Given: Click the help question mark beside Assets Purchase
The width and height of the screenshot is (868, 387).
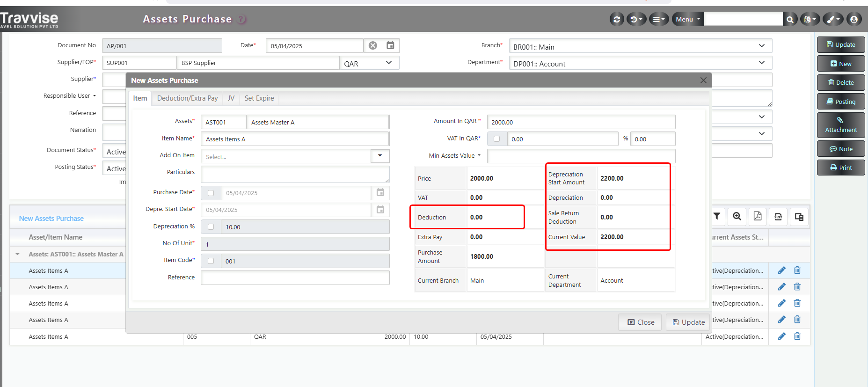Looking at the screenshot, I should pyautogui.click(x=241, y=19).
